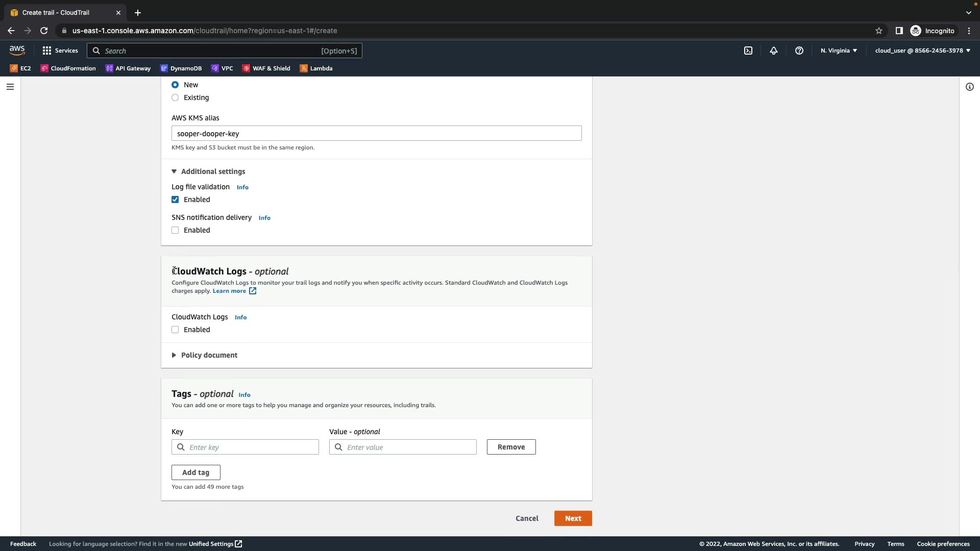Image resolution: width=980 pixels, height=551 pixels.
Task: Enable SNS notification delivery checkbox
Action: click(175, 230)
